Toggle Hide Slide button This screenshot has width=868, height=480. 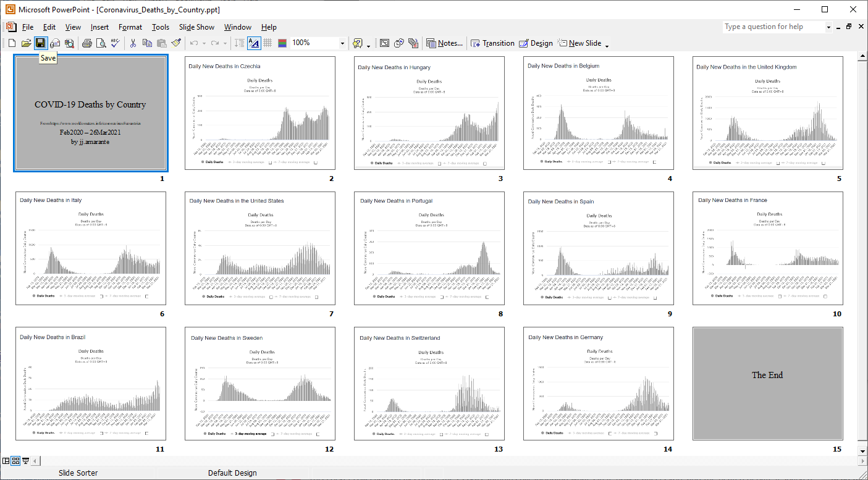click(x=384, y=43)
